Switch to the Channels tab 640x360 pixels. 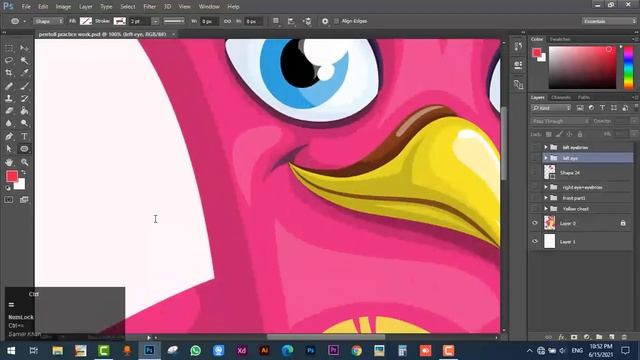pyautogui.click(x=561, y=98)
